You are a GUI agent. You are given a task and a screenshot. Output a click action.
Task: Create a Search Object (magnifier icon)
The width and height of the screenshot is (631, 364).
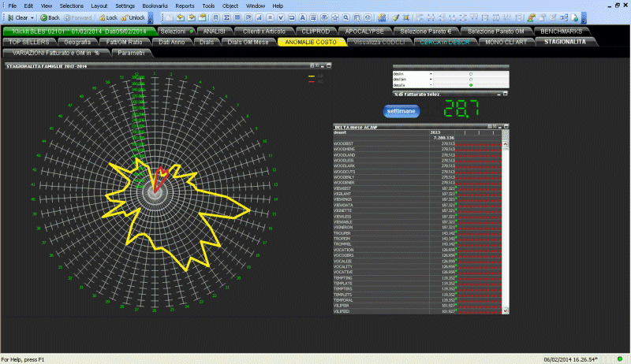(x=346, y=17)
